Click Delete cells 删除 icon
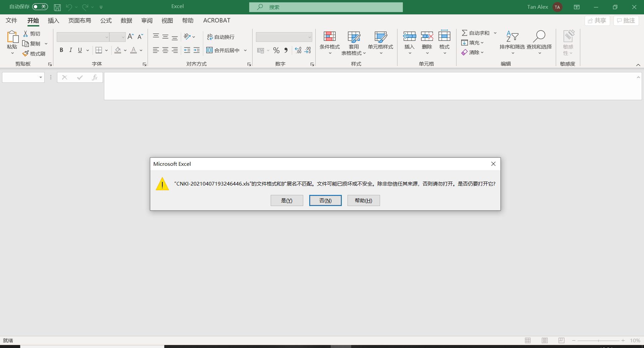The image size is (644, 348). coord(427,36)
